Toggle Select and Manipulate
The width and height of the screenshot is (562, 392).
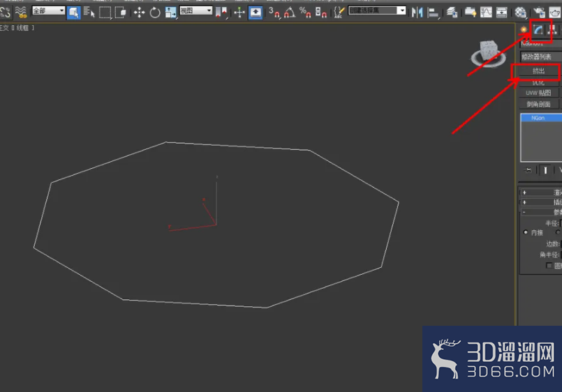pos(239,13)
